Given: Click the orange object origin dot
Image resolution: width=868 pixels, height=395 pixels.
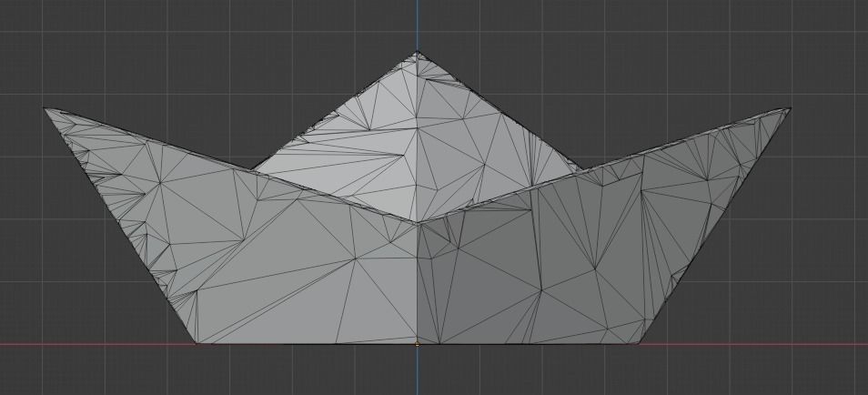Looking at the screenshot, I should (417, 345).
